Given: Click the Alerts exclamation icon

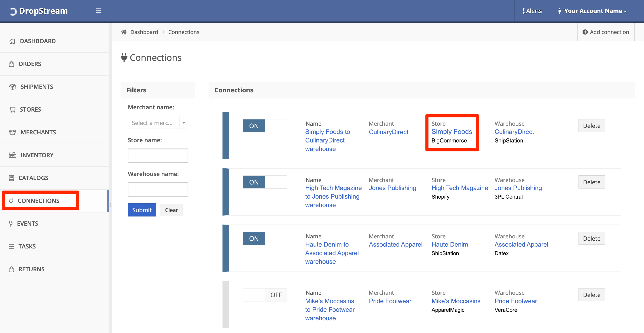Looking at the screenshot, I should point(523,11).
